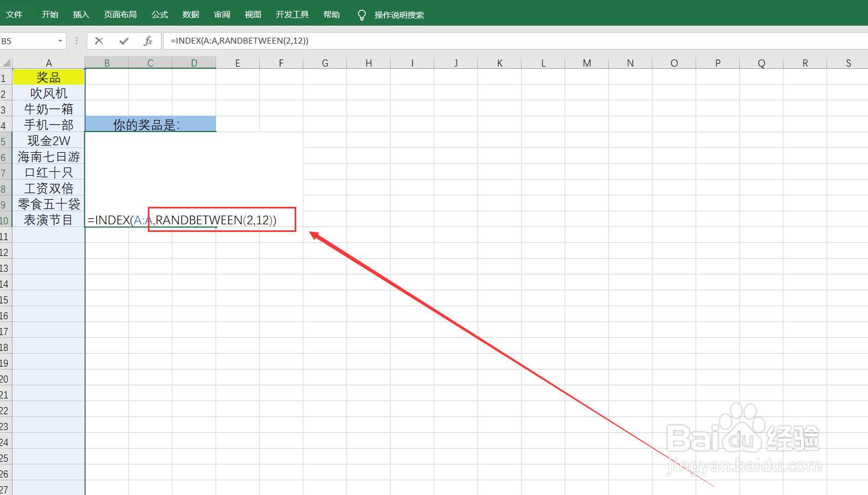Open the 数据 ribbon tab
Viewport: 868px width, 495px height.
pyautogui.click(x=191, y=15)
